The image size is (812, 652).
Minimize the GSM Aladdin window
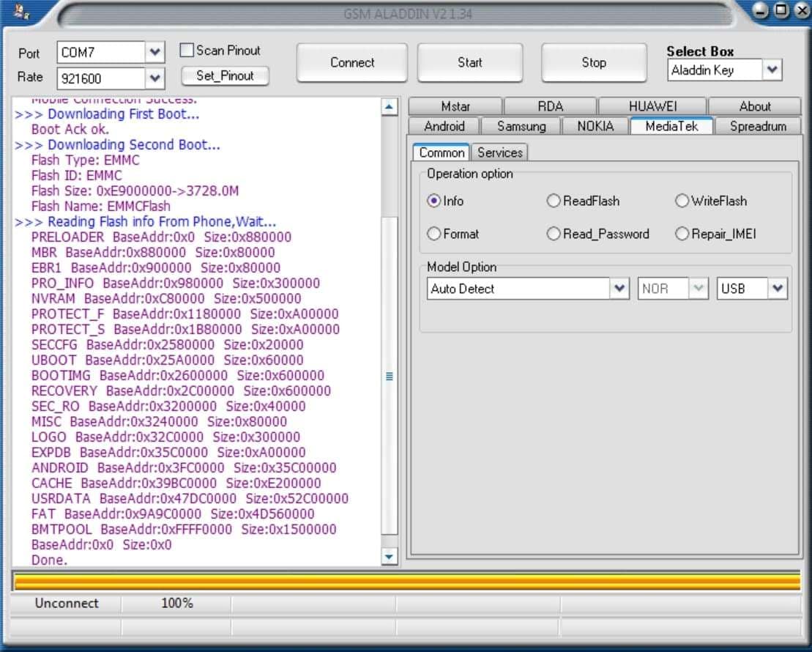point(760,10)
